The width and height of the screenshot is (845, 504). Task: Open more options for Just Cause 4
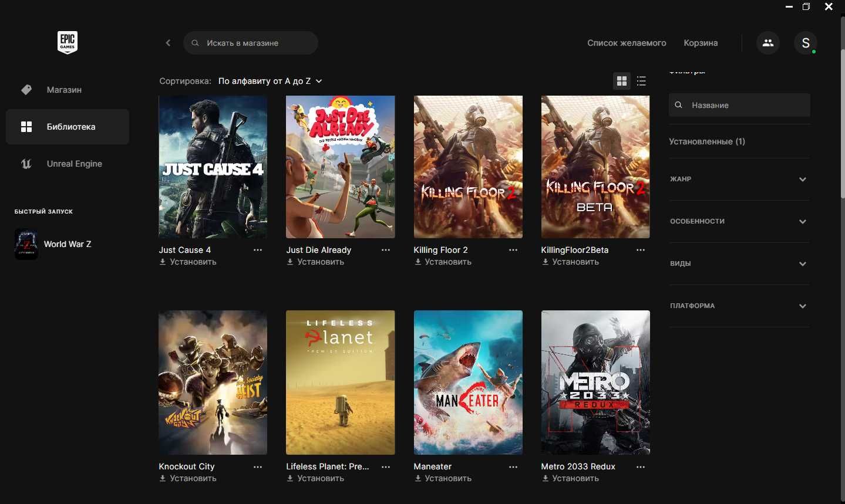tap(258, 250)
